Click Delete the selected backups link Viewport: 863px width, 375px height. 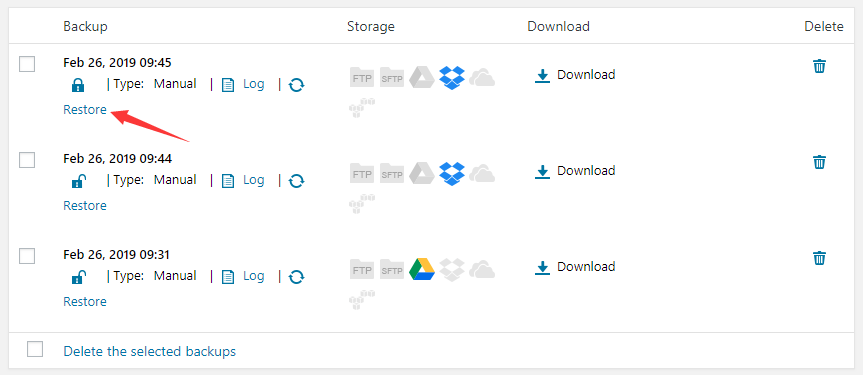(150, 351)
